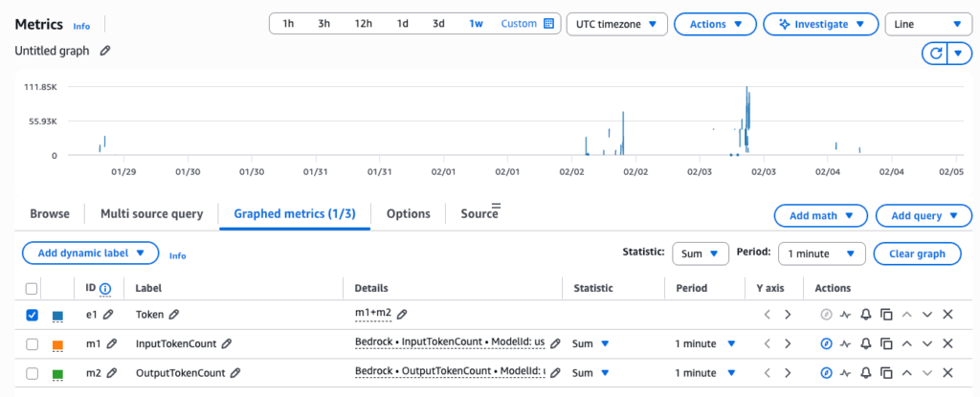The height and width of the screenshot is (397, 980).
Task: Select the Graphed metrics (1/3) tab
Action: (x=295, y=214)
